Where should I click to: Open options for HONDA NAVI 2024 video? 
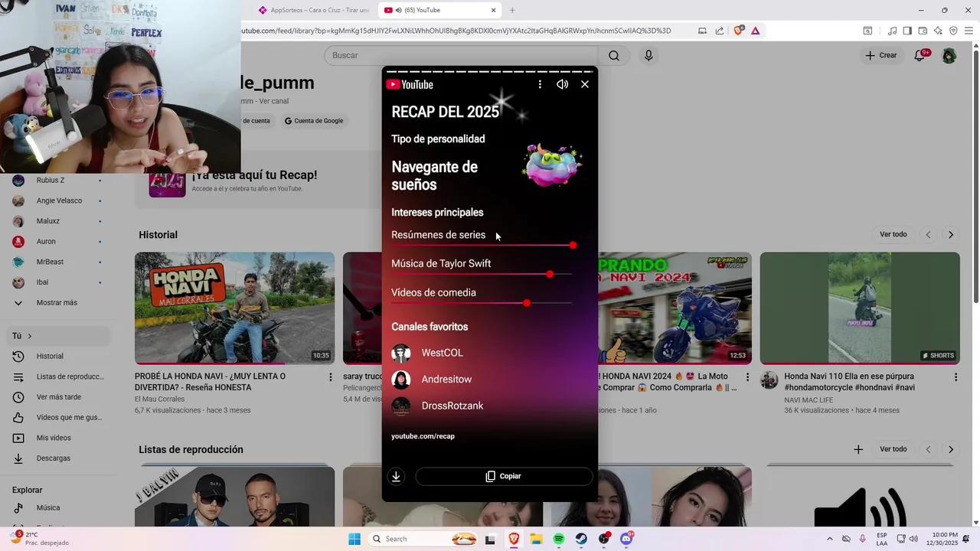(748, 377)
